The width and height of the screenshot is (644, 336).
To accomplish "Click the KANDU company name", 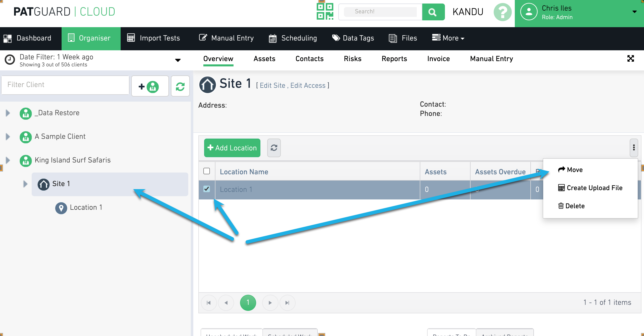I will [x=468, y=12].
